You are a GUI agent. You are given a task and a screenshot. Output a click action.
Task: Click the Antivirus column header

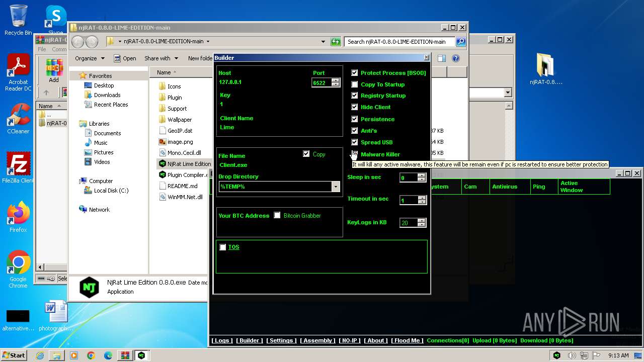coord(509,187)
